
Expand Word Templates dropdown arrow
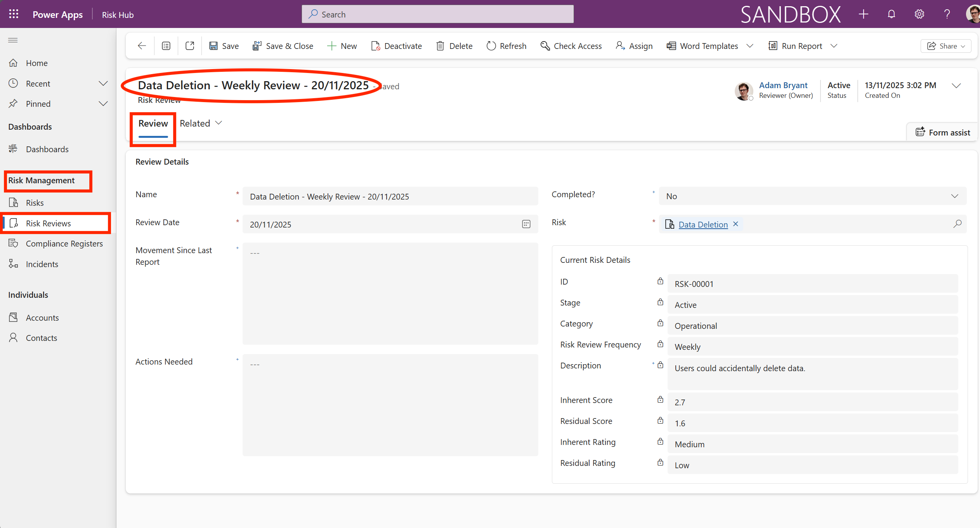(750, 46)
